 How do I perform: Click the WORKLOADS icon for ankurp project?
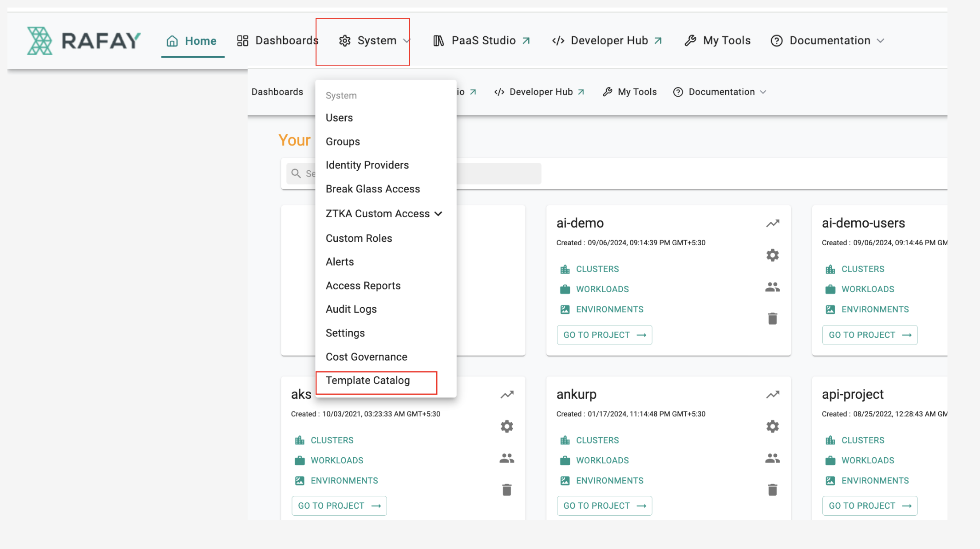click(565, 460)
